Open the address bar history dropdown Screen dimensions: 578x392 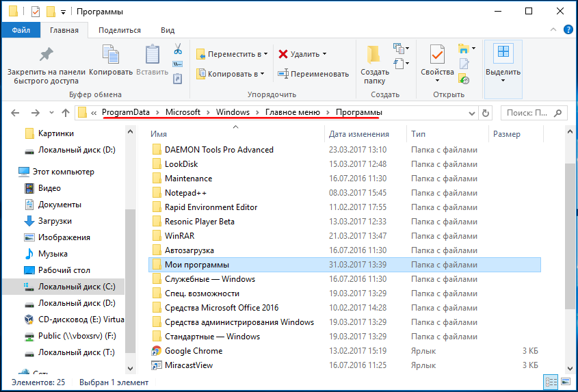pos(471,113)
